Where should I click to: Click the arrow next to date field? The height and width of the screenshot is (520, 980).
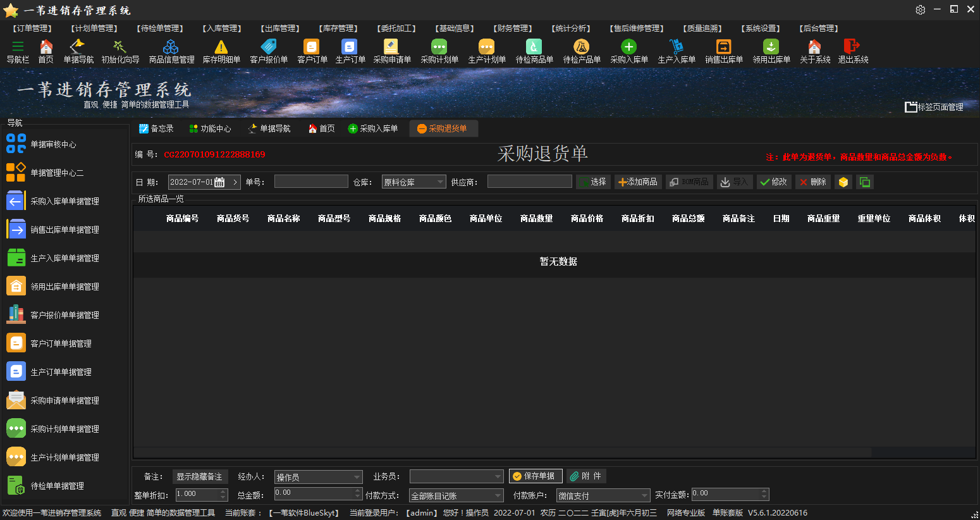click(x=235, y=182)
